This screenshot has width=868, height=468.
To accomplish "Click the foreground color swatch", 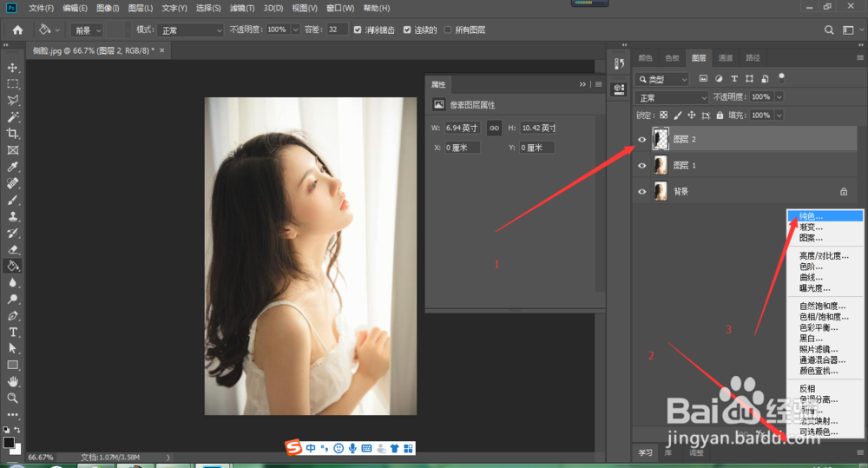I will tap(9, 443).
